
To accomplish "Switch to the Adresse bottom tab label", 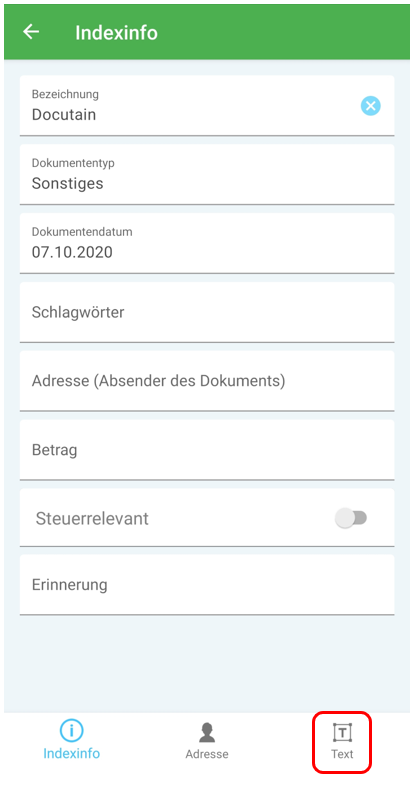I will [207, 754].
